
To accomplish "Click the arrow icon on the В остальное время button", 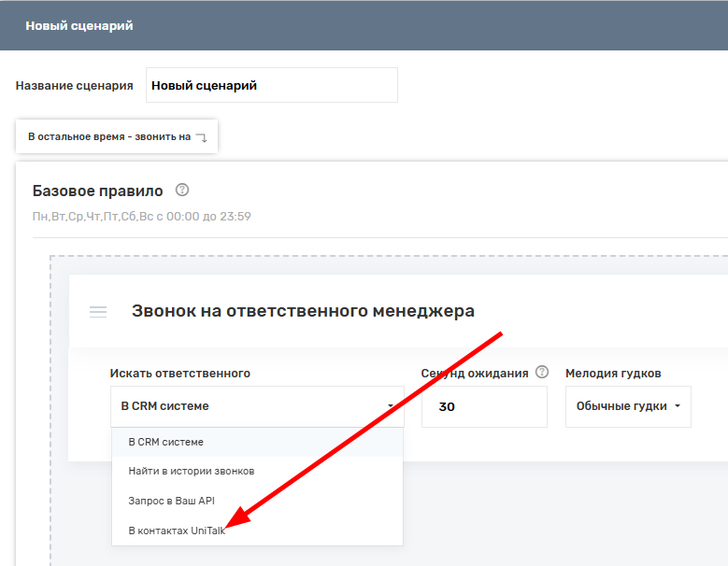I will click(x=201, y=137).
